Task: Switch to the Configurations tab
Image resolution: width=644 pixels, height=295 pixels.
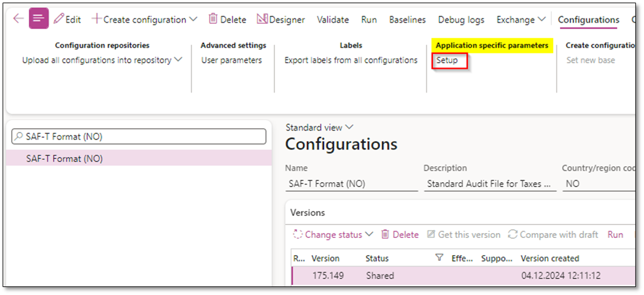Action: pyautogui.click(x=588, y=20)
